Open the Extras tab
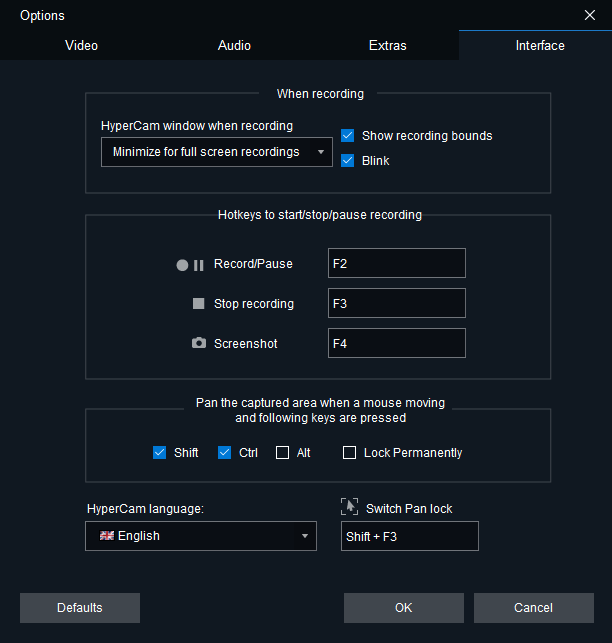 (x=388, y=45)
